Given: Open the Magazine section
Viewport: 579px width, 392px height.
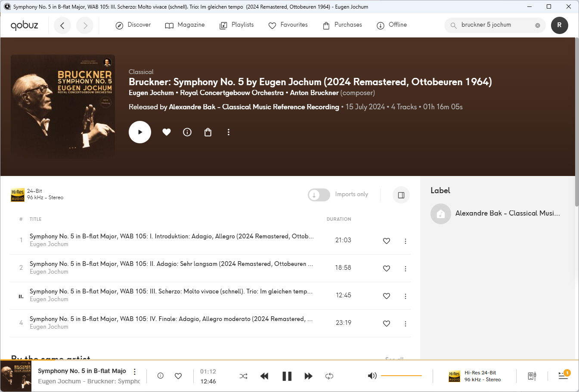Looking at the screenshot, I should 185,25.
